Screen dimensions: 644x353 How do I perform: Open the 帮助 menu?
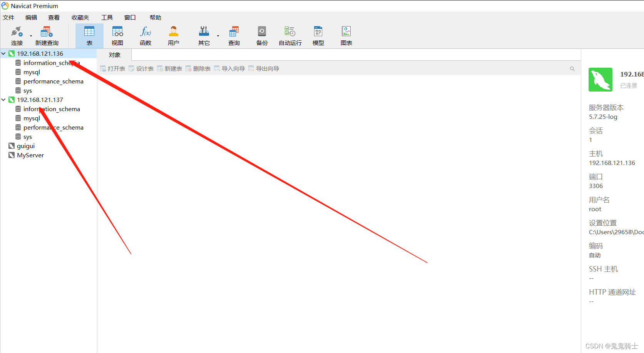156,18
